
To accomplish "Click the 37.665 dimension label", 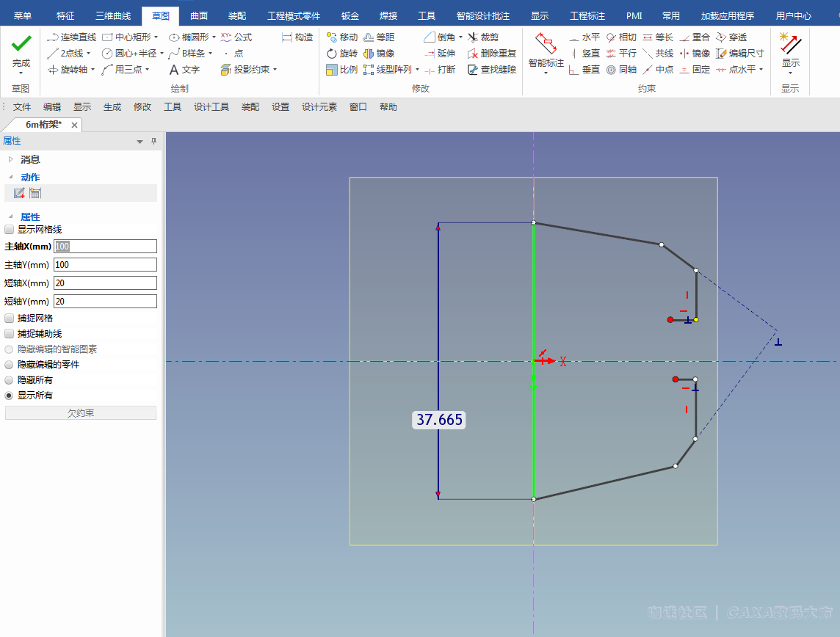I will (439, 420).
